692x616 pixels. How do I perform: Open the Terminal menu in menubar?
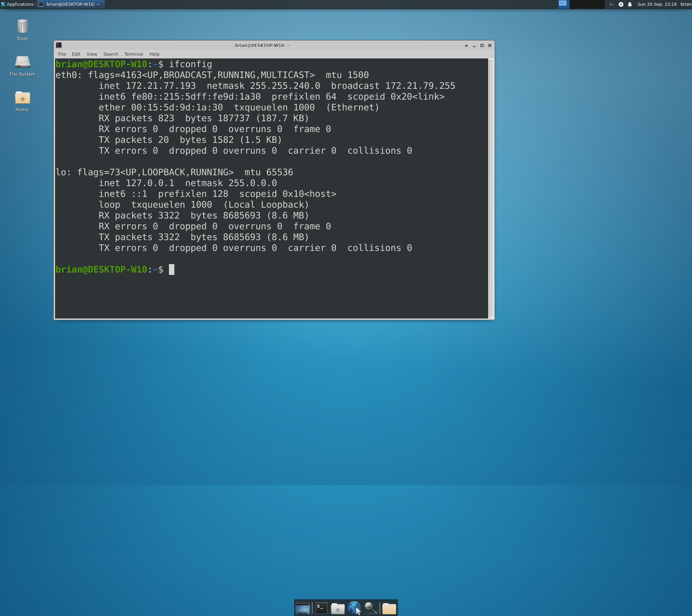coord(133,54)
